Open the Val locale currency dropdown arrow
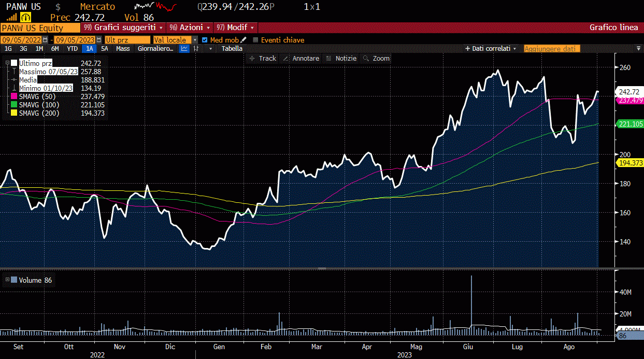The image size is (644, 359). click(x=195, y=40)
